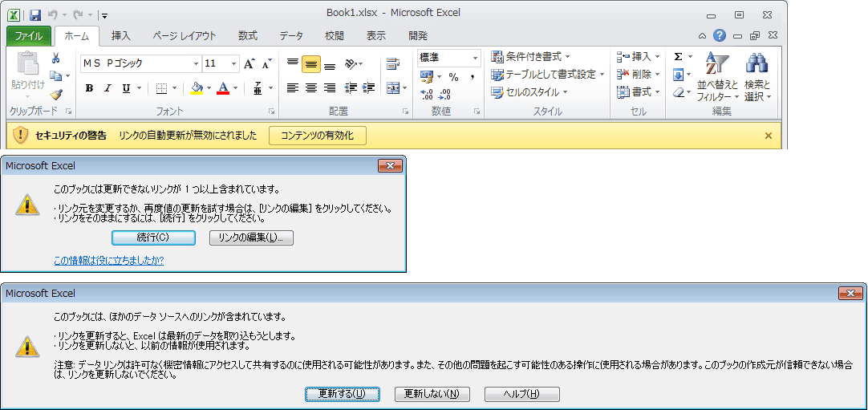Align text right
This screenshot has height=410, width=868.
[x=330, y=88]
